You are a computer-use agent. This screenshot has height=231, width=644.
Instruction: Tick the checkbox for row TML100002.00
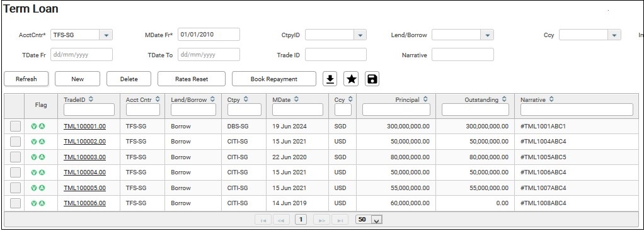[15, 142]
